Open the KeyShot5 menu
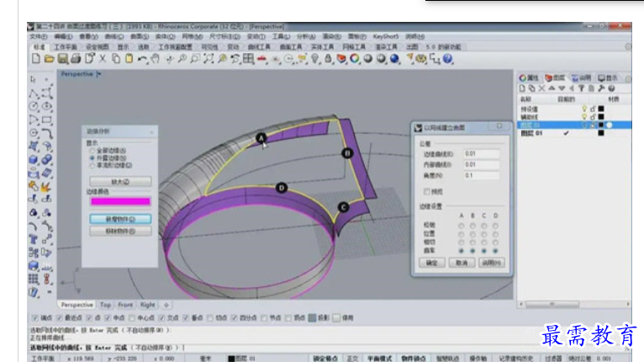Screen dimensions: 644x362 (x=386, y=36)
